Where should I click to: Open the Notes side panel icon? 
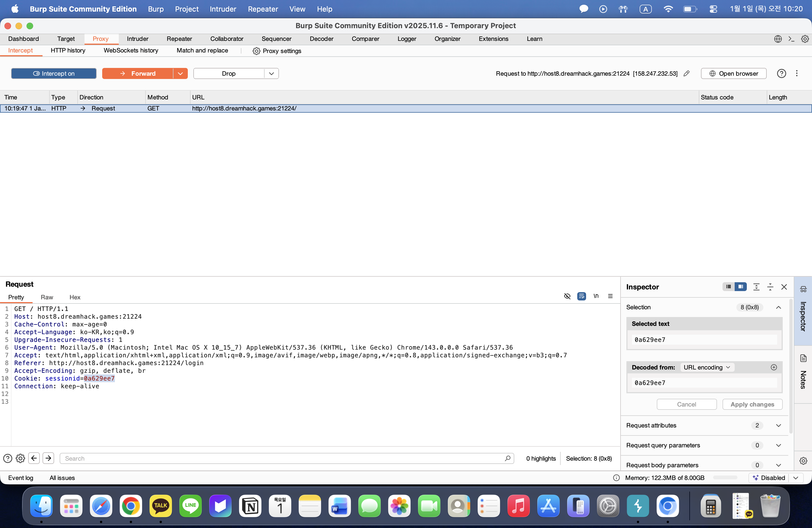803,358
